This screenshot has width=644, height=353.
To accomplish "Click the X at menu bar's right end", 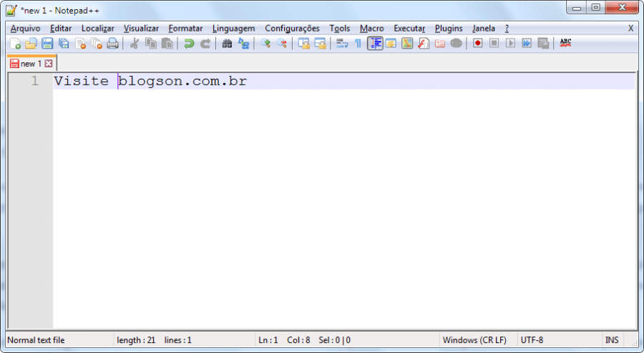I will point(630,29).
